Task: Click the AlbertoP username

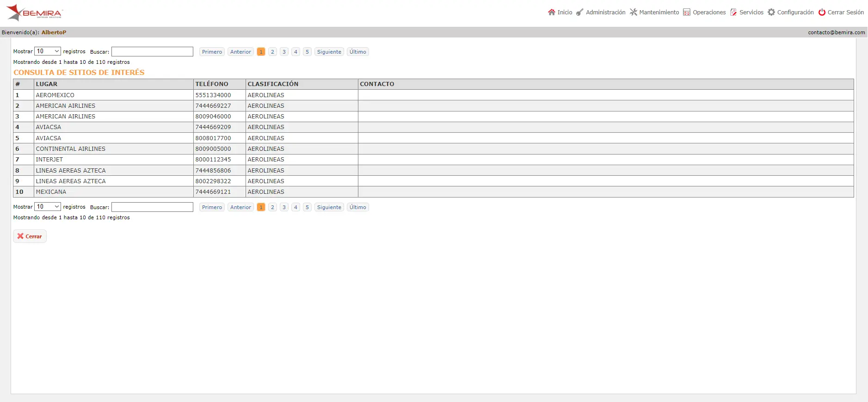Action: 54,32
